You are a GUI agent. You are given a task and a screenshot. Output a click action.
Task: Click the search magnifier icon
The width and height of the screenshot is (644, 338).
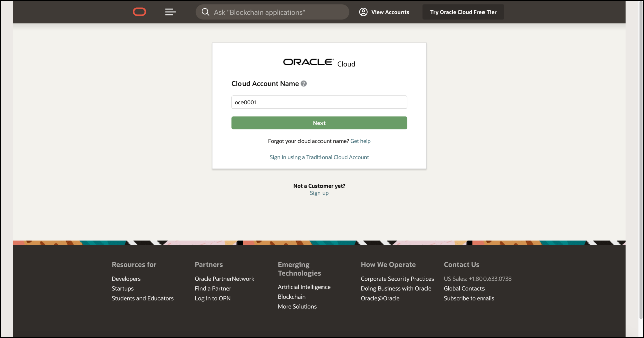(x=205, y=12)
